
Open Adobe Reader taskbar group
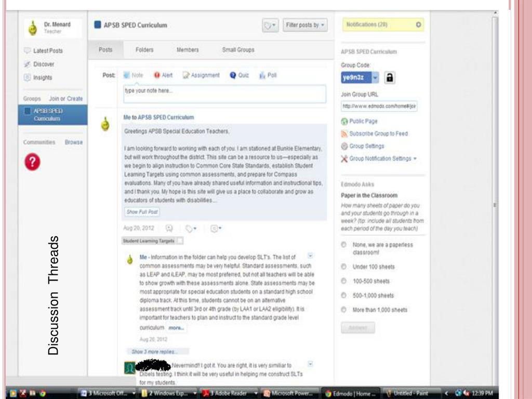[x=230, y=393]
